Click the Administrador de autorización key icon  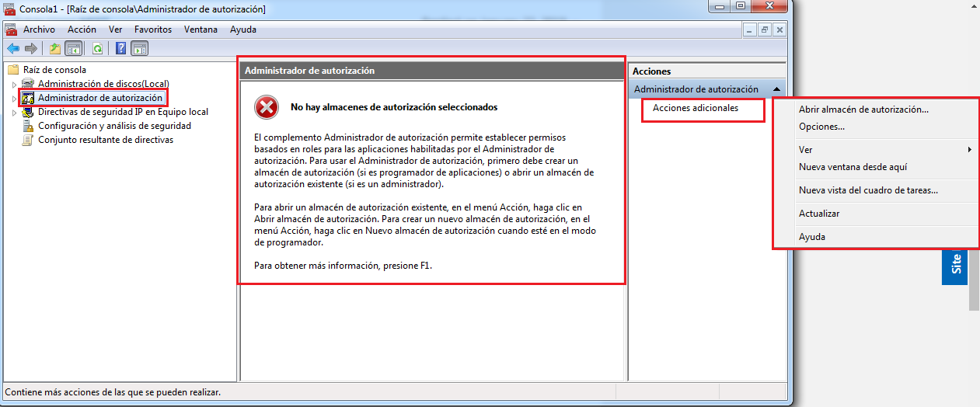coord(29,98)
